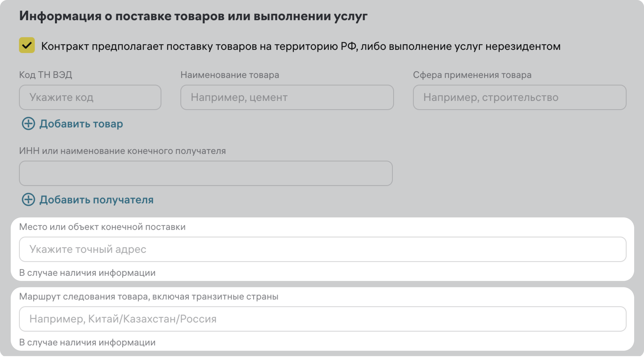Click the 'Код ТН ВЭД' field label
Image resolution: width=644 pixels, height=357 pixels.
point(45,75)
